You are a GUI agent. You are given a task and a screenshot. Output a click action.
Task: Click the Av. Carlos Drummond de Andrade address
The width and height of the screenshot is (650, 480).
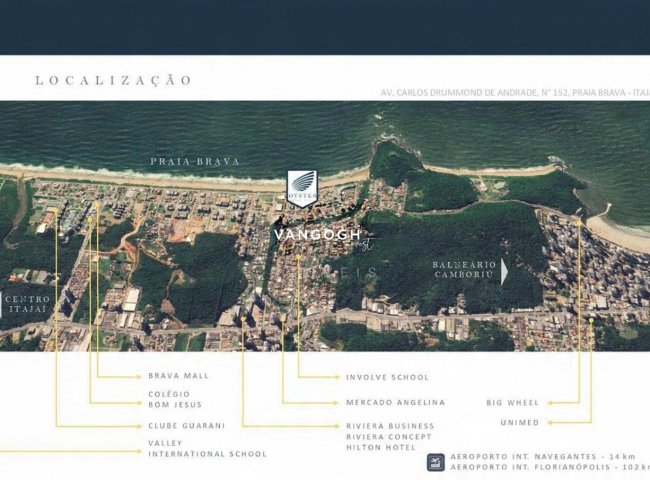point(514,92)
